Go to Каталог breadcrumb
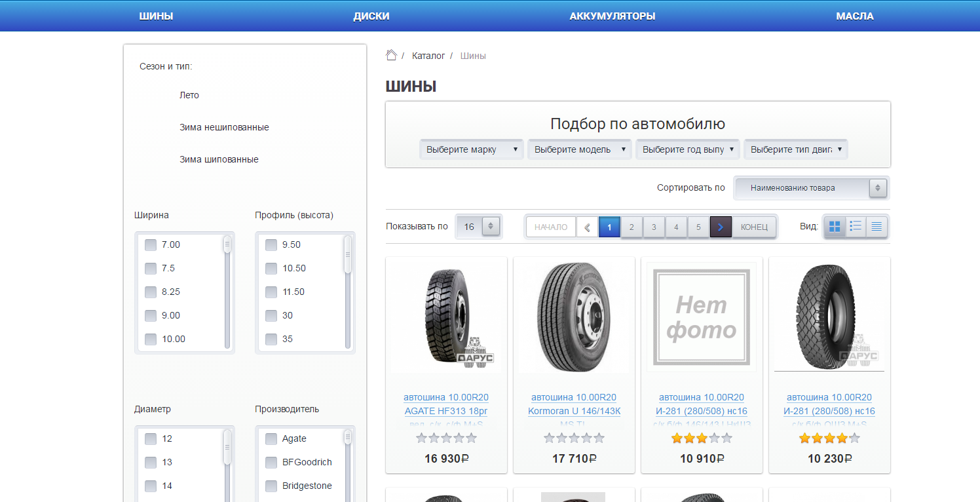Screen dimensions: 980x502 pyautogui.click(x=428, y=56)
